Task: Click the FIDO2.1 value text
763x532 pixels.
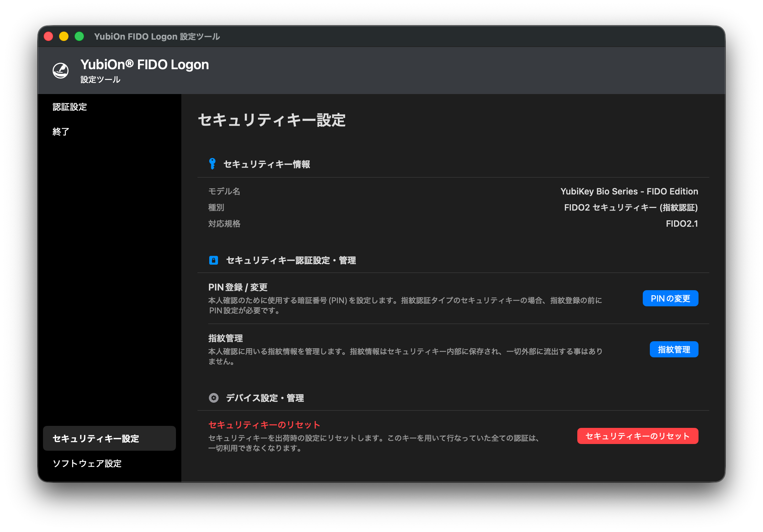Action: [x=682, y=224]
